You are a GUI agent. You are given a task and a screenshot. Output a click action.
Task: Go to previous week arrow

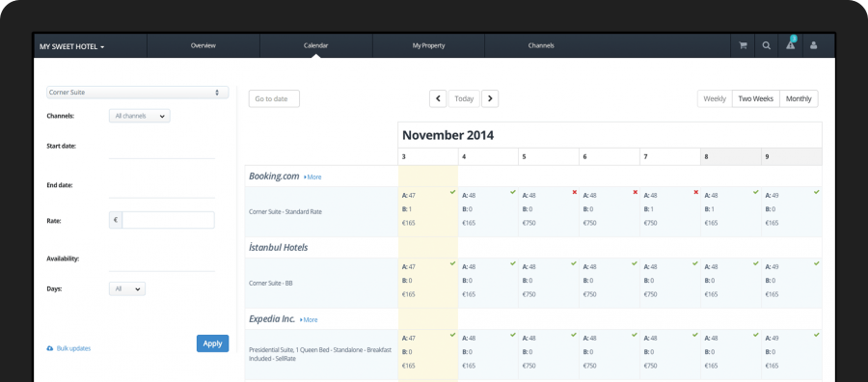[x=438, y=98]
